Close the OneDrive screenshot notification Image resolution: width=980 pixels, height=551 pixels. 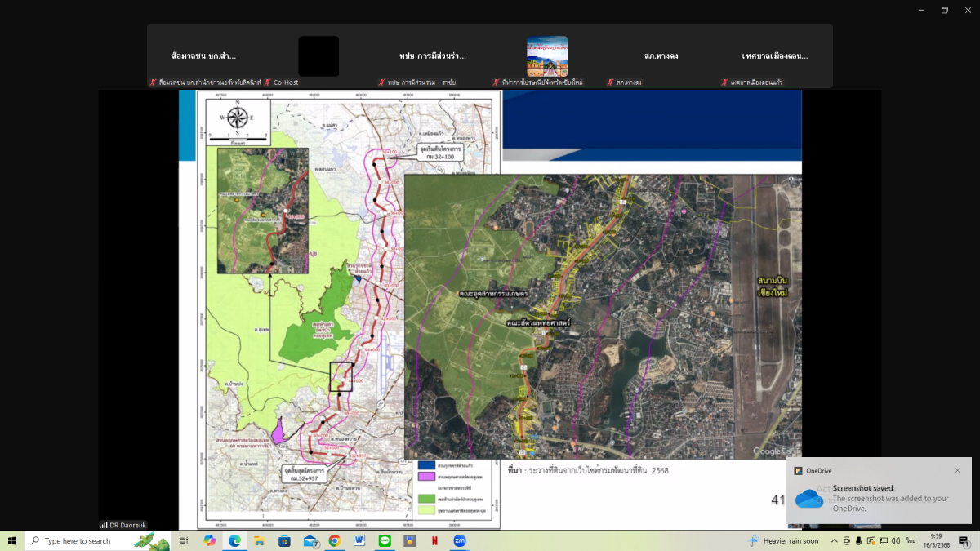(958, 470)
